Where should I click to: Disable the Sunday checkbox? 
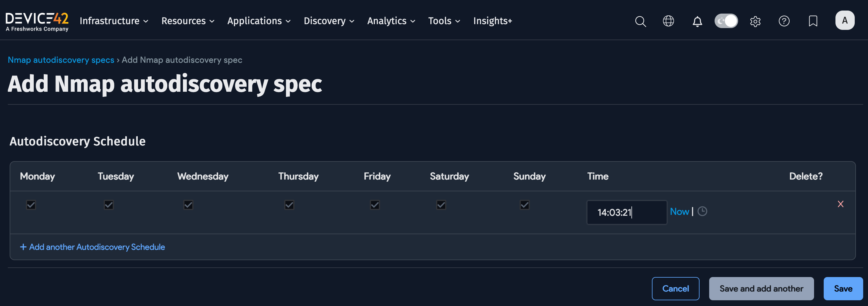(x=524, y=204)
